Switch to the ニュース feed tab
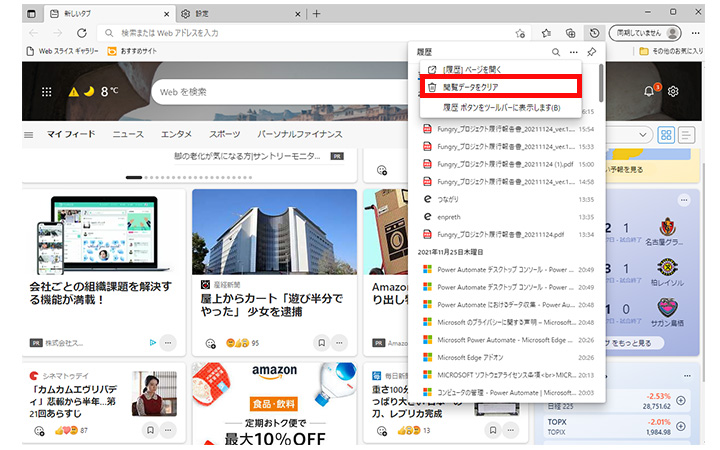The height and width of the screenshot is (450, 720). 127,134
